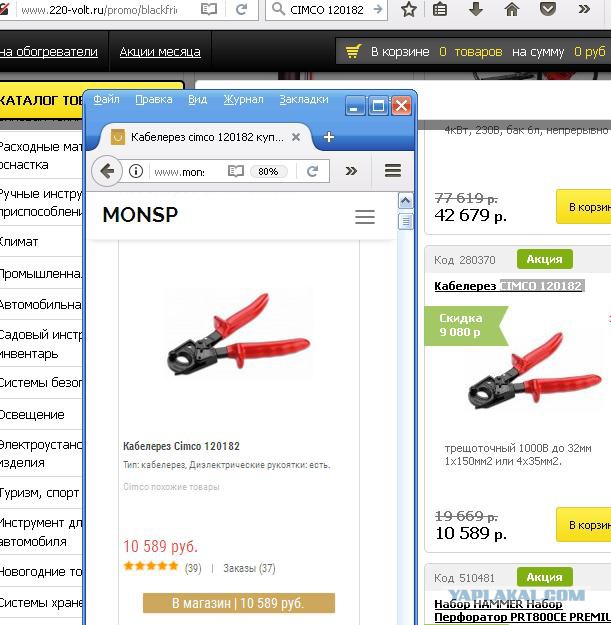Open the Набор HAMMER Набор Перфоратор link

[523, 610]
